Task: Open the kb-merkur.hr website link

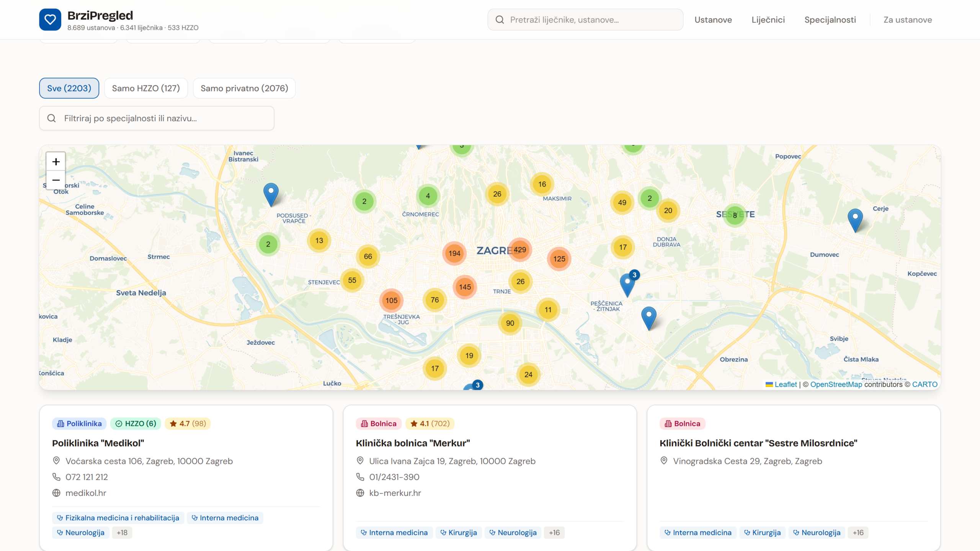Action: [x=395, y=493]
